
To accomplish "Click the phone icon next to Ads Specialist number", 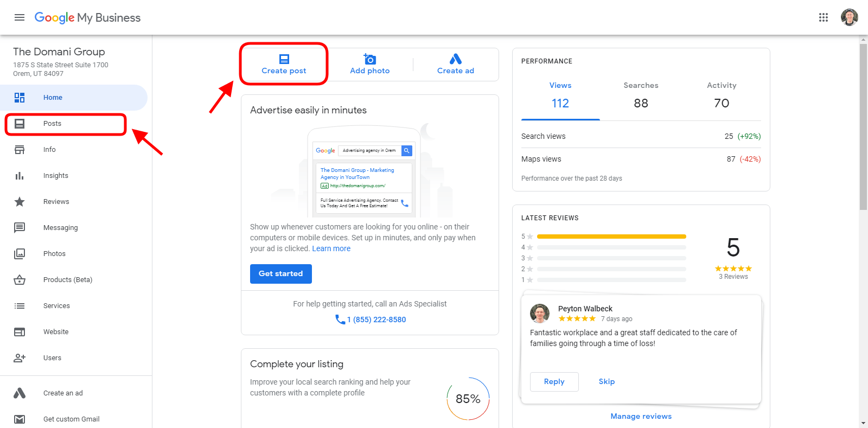I will coord(340,320).
